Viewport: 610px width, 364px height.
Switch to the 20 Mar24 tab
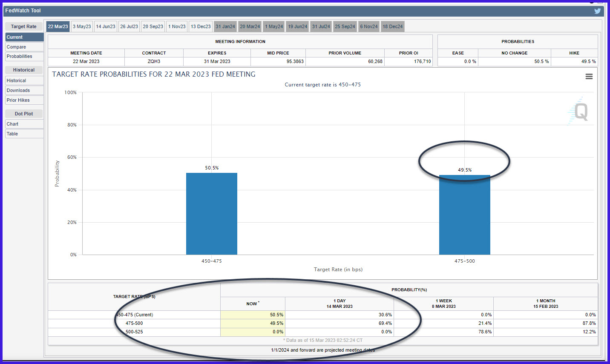click(x=250, y=26)
